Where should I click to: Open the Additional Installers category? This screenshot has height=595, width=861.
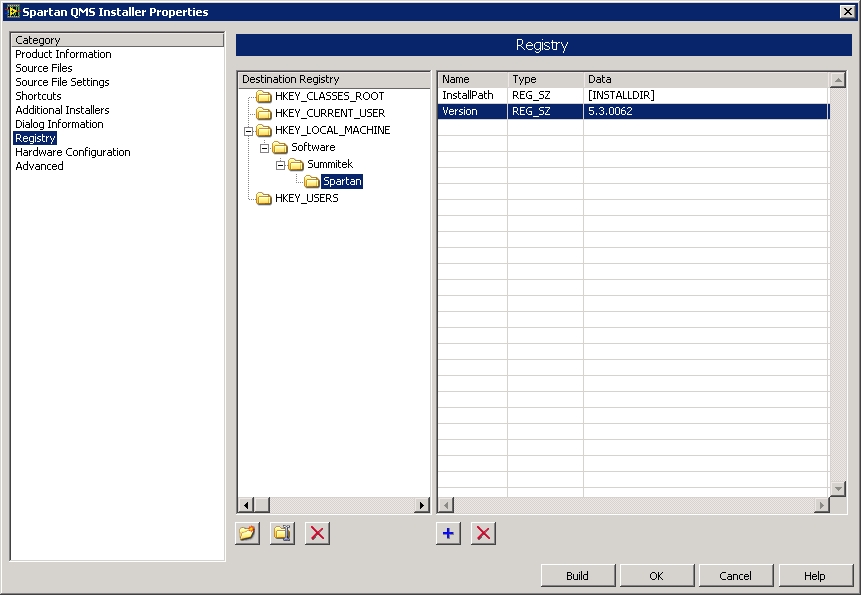[x=62, y=110]
